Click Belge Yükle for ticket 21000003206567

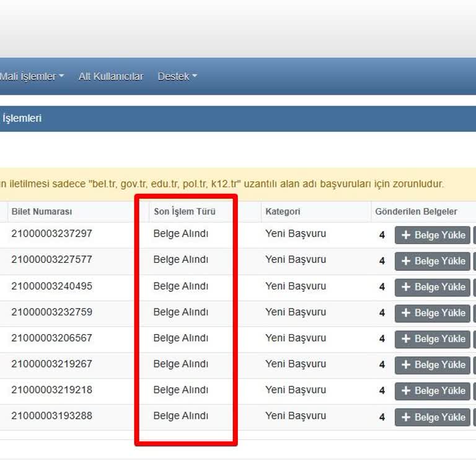pyautogui.click(x=433, y=339)
